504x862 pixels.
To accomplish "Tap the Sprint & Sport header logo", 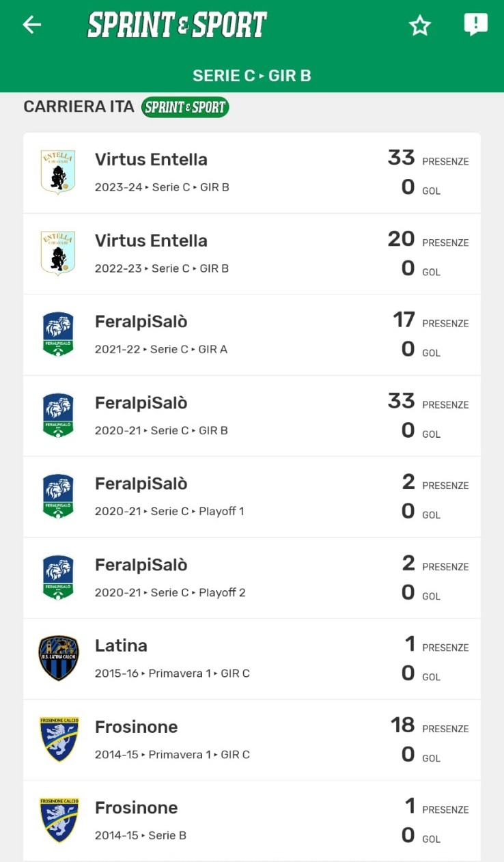I will 177,25.
